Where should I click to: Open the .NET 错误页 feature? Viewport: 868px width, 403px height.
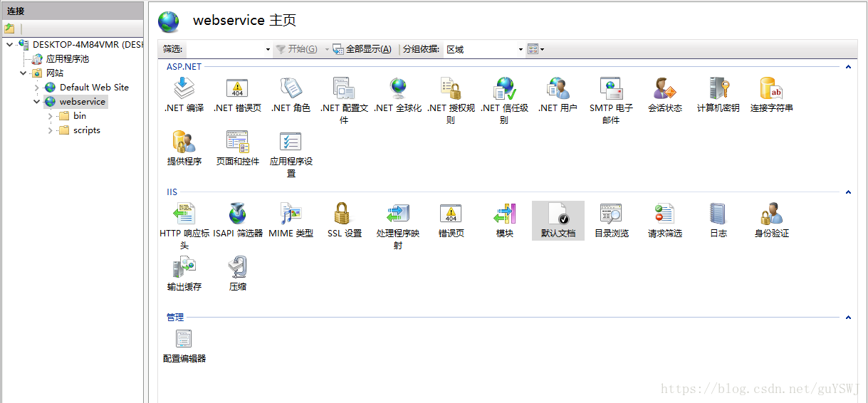237,95
